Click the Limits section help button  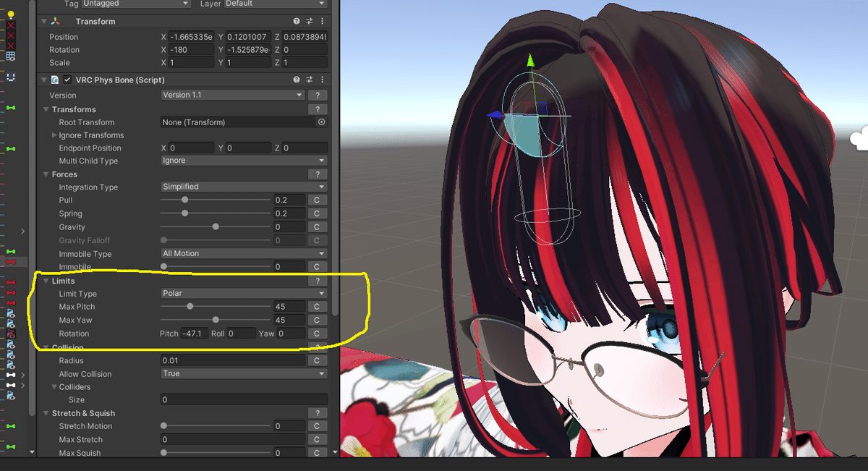(x=317, y=281)
